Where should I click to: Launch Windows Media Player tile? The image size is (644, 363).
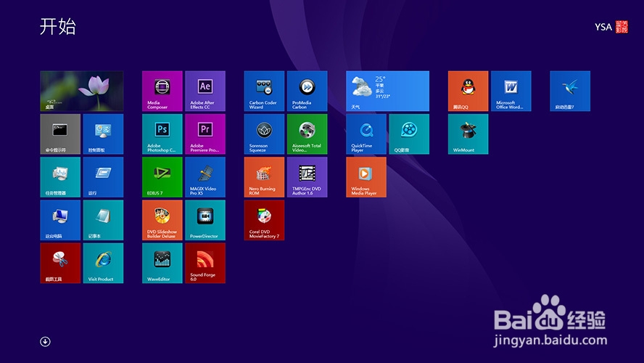click(366, 177)
